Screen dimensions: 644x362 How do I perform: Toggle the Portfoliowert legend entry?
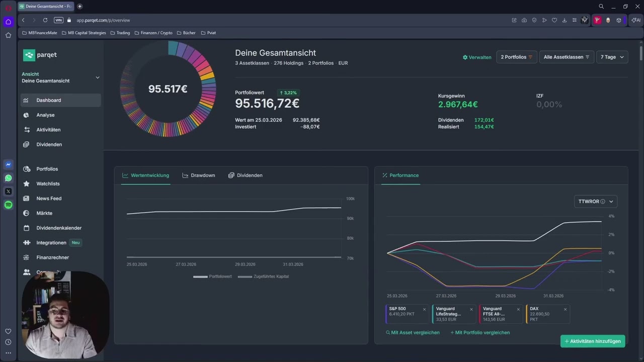tap(213, 277)
